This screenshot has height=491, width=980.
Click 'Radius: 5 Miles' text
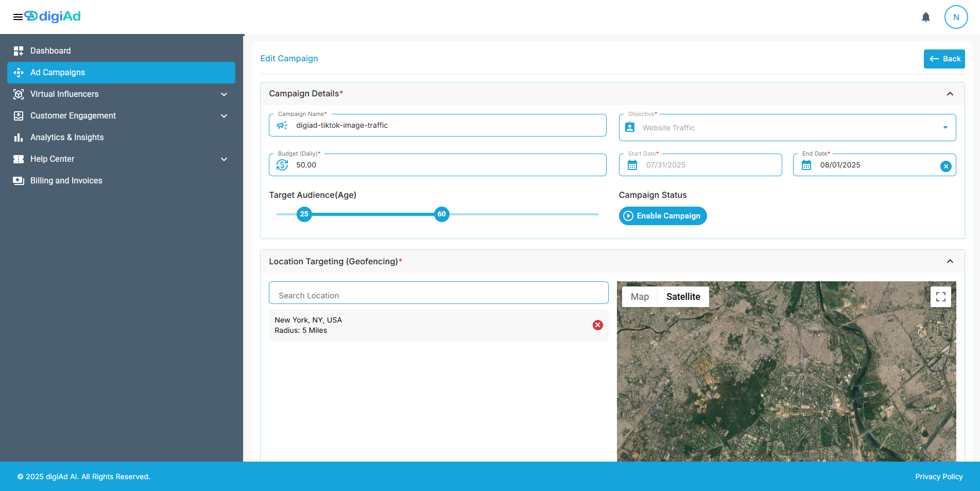tap(301, 331)
